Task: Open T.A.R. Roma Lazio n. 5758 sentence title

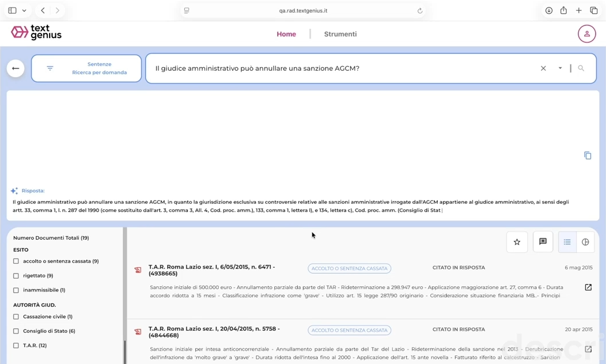Action: pos(214,332)
